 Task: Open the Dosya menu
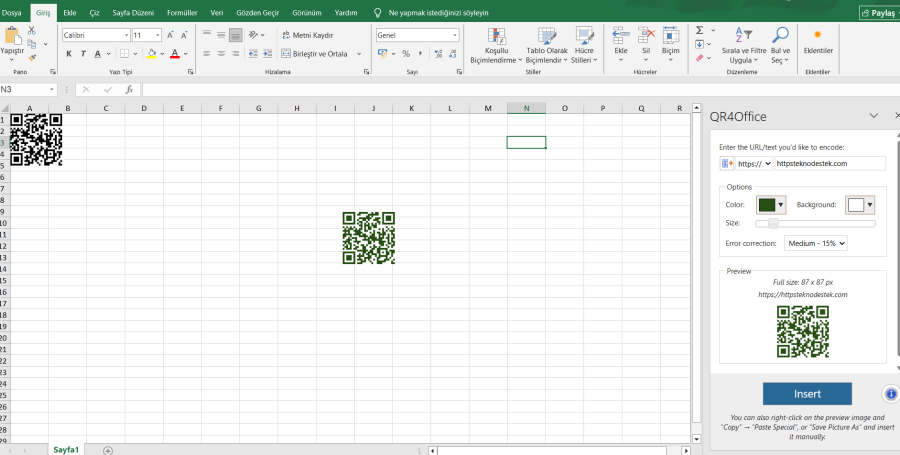pyautogui.click(x=11, y=13)
